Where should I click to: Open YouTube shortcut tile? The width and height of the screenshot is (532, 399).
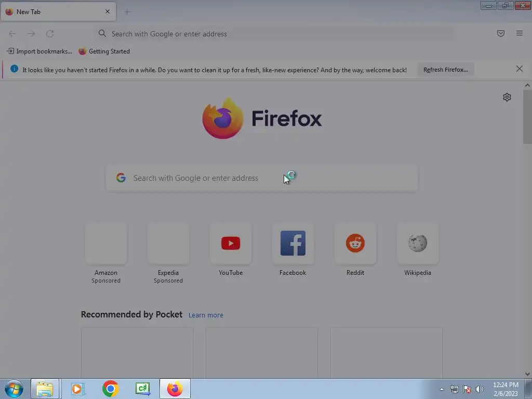[231, 244]
